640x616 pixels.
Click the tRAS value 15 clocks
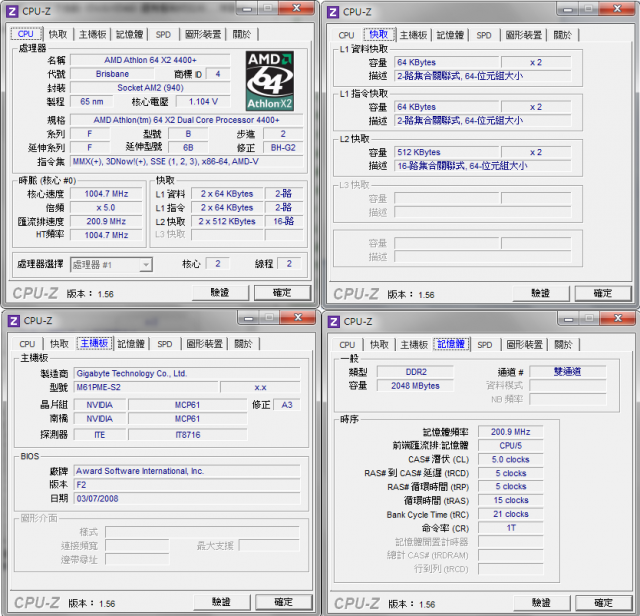click(511, 500)
